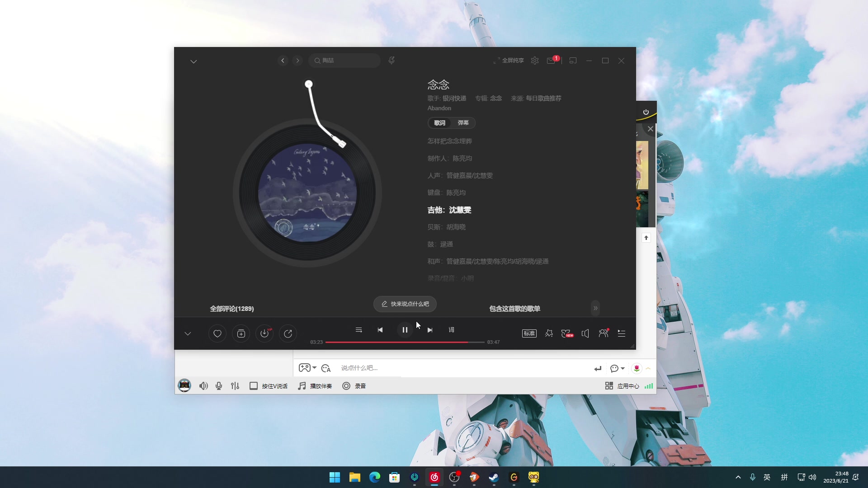Open Windows Start menu
The height and width of the screenshot is (488, 868).
335,477
